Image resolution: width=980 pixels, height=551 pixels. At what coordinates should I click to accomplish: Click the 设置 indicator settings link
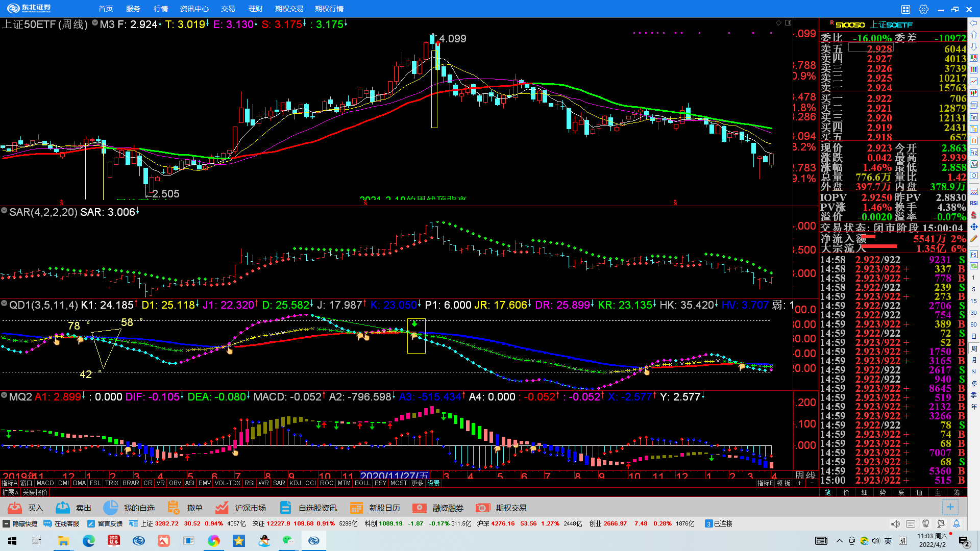point(434,483)
